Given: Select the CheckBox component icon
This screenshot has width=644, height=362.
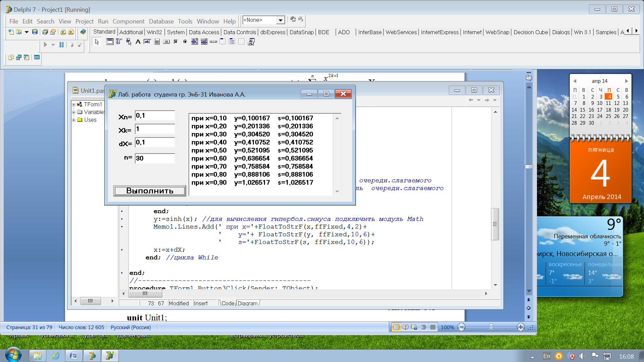Looking at the screenshot, I should [176, 42].
